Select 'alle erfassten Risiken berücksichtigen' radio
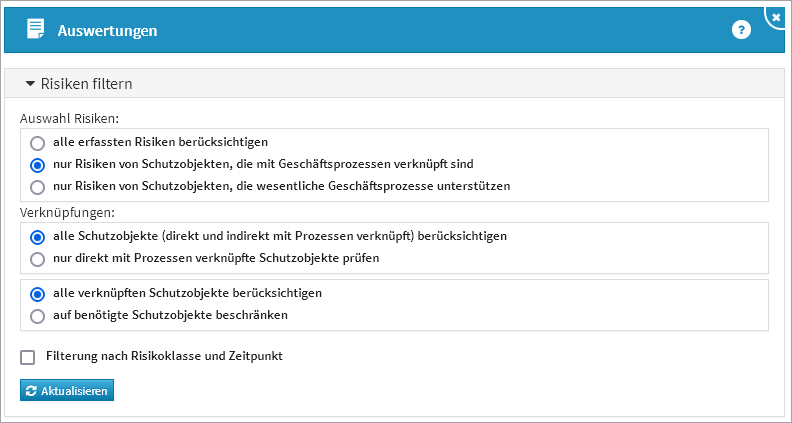 pos(38,142)
